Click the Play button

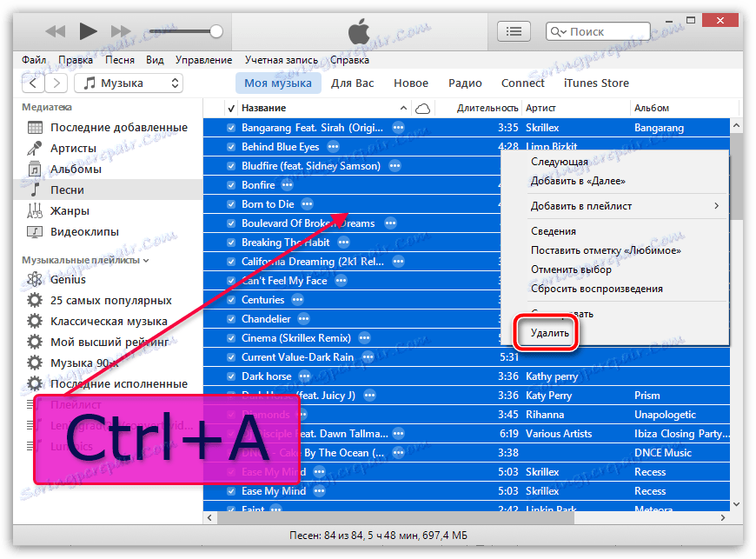[x=88, y=31]
